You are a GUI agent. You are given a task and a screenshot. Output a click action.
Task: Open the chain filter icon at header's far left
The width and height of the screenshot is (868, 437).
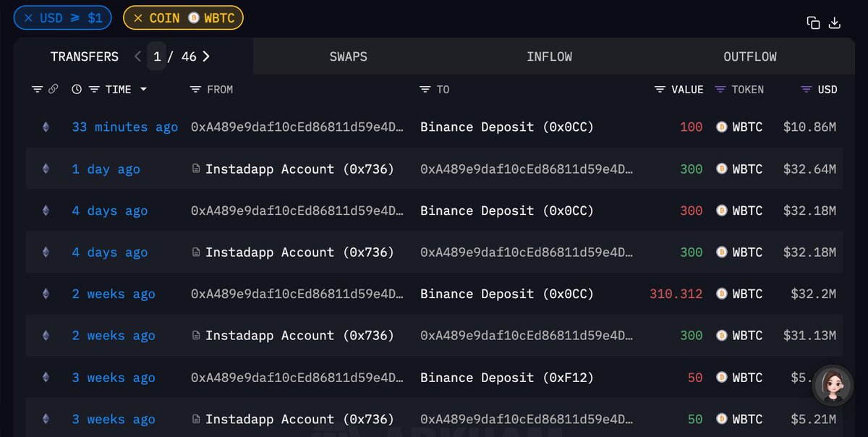(38, 89)
